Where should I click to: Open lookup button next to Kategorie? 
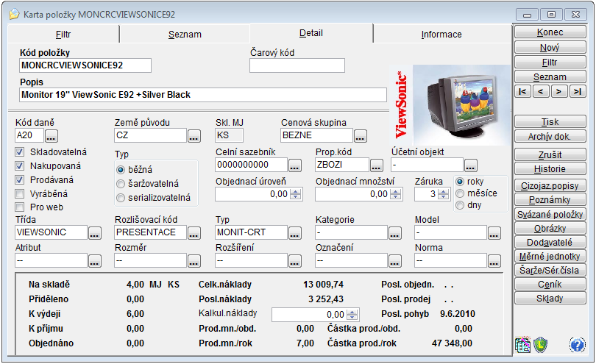(395, 233)
